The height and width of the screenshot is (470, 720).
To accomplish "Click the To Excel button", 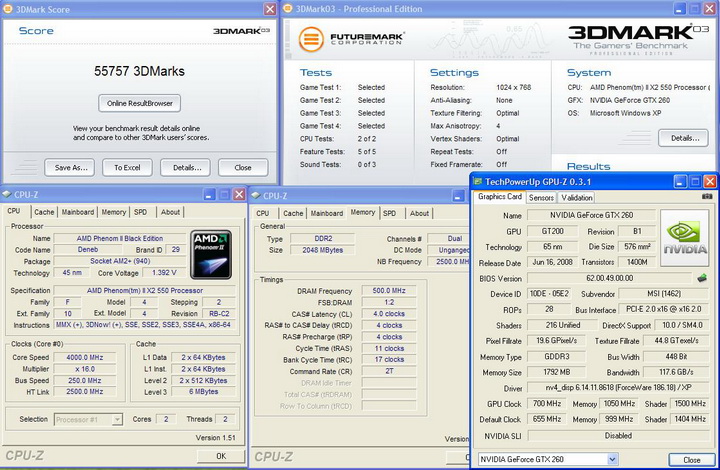I will pos(127,168).
